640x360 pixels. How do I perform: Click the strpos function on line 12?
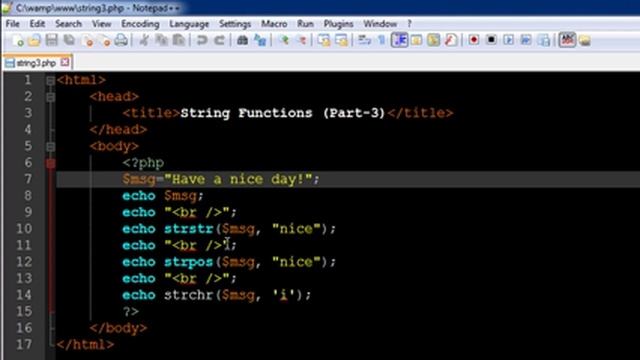[189, 262]
